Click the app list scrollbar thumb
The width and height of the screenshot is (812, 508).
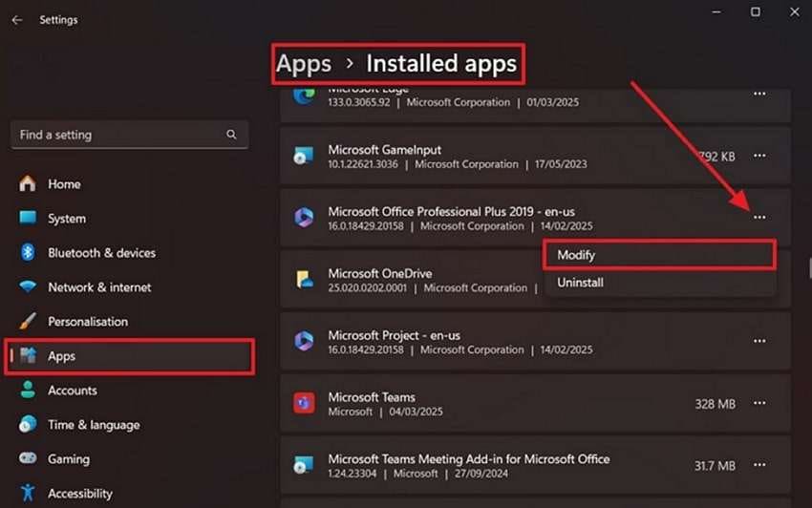click(x=810, y=268)
